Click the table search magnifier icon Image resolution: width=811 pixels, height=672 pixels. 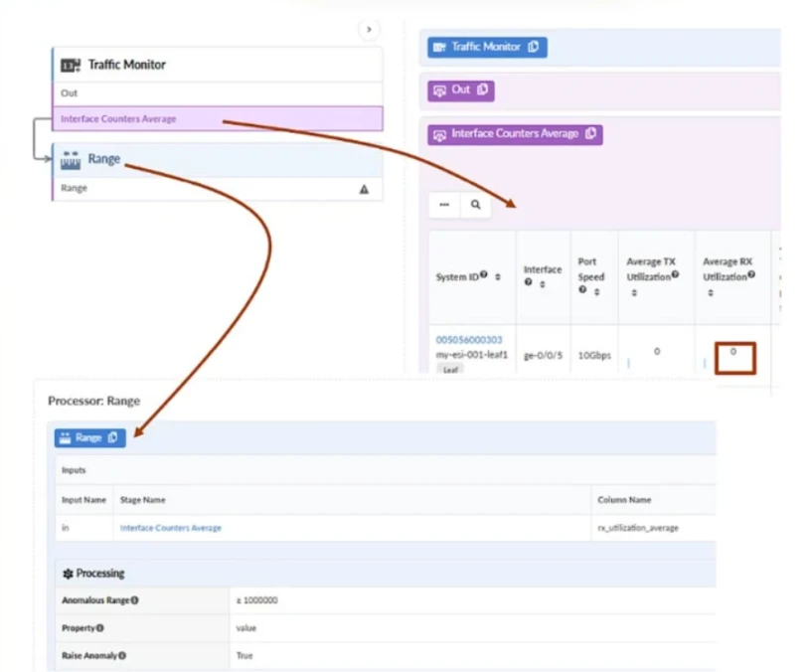(476, 205)
